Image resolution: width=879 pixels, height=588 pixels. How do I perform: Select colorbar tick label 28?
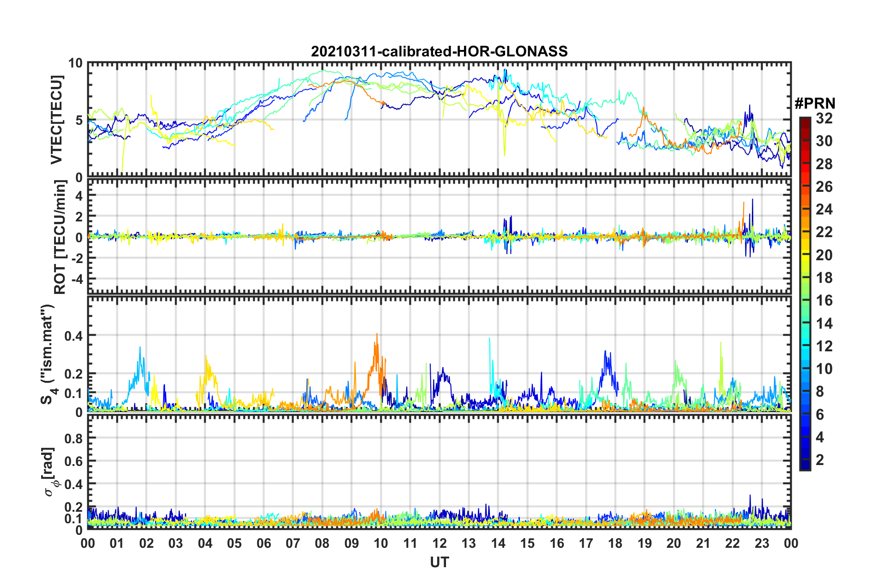[824, 164]
